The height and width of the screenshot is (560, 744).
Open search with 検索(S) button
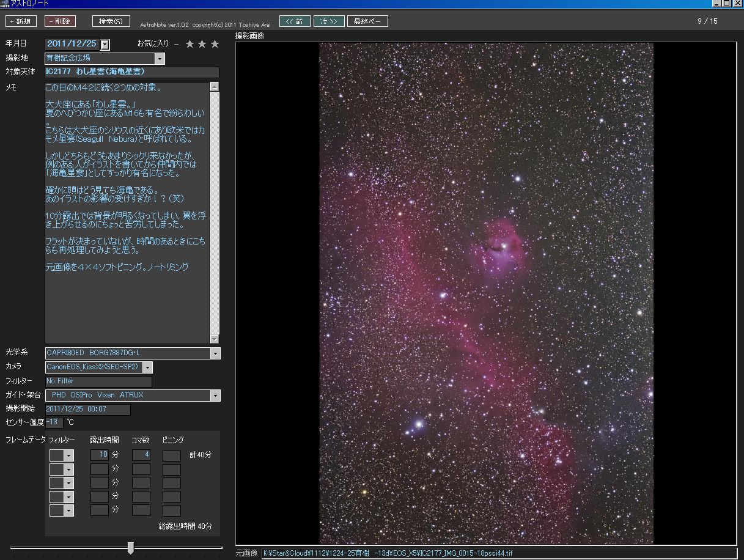[x=111, y=21]
